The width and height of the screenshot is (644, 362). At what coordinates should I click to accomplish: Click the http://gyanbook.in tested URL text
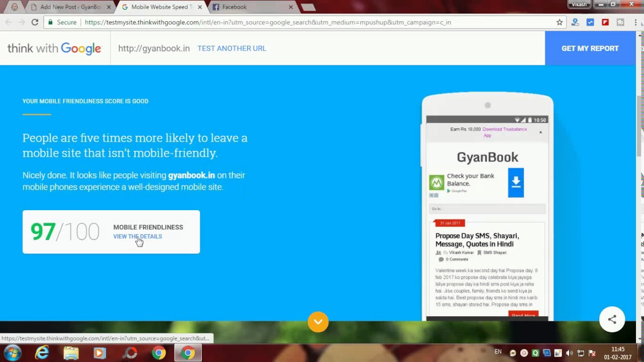[x=154, y=48]
